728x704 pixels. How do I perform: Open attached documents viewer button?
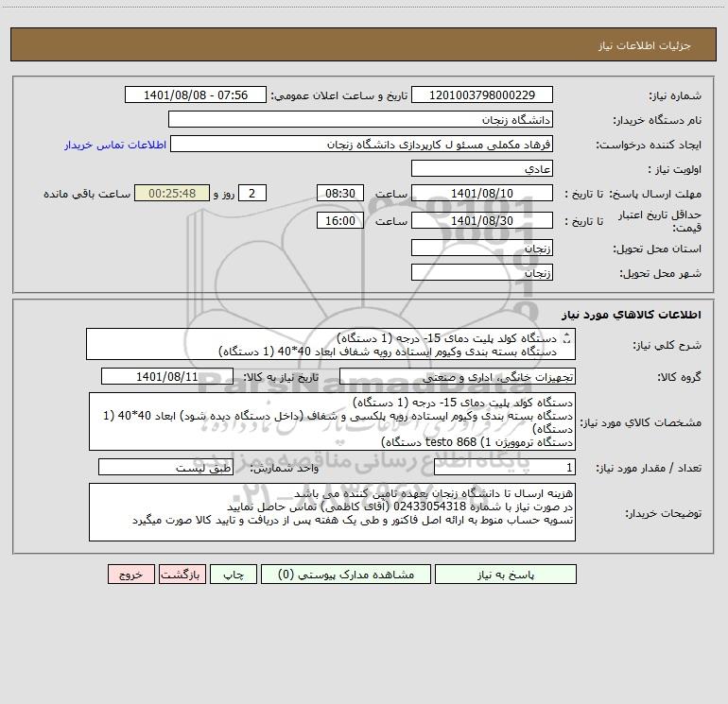click(x=346, y=575)
